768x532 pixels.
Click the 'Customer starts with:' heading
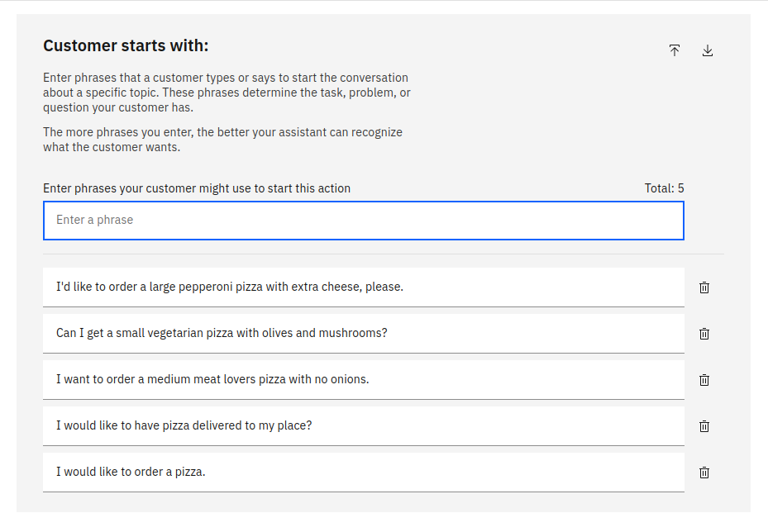click(126, 45)
